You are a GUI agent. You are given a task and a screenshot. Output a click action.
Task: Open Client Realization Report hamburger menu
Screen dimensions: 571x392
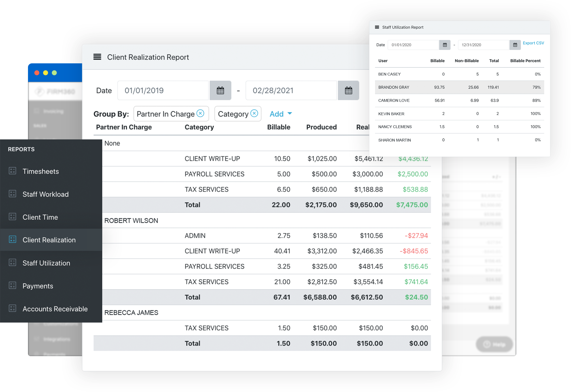pos(97,57)
